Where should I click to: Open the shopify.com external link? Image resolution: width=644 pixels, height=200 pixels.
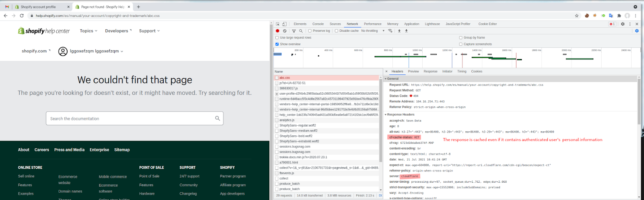36,51
